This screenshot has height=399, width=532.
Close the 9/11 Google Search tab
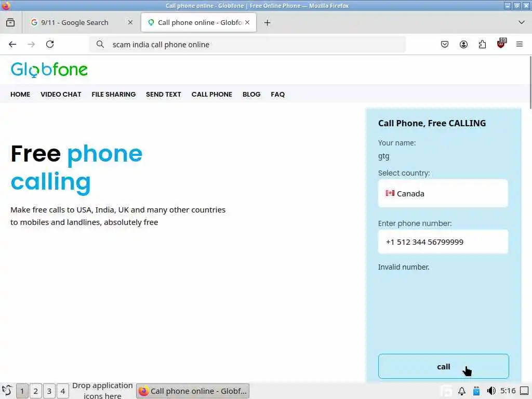(130, 22)
